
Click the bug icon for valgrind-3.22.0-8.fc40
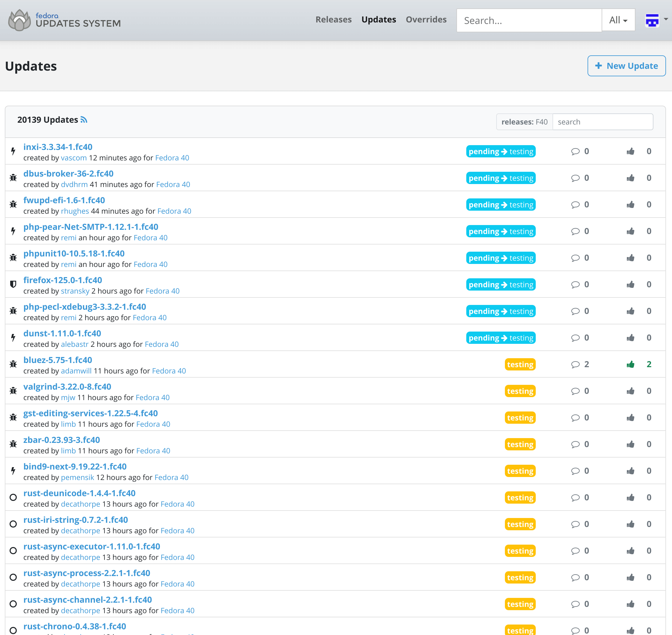click(x=13, y=391)
